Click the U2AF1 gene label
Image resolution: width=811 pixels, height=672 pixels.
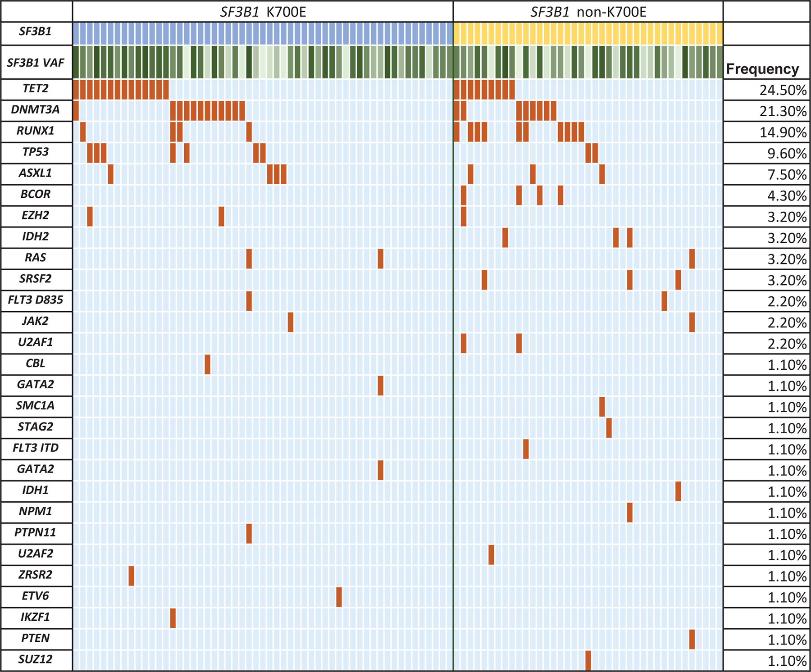[36, 342]
